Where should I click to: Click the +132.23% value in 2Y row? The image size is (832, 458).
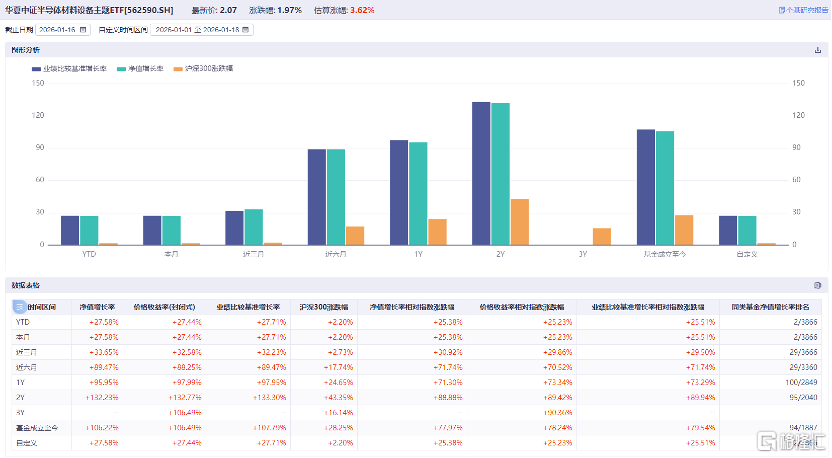102,397
